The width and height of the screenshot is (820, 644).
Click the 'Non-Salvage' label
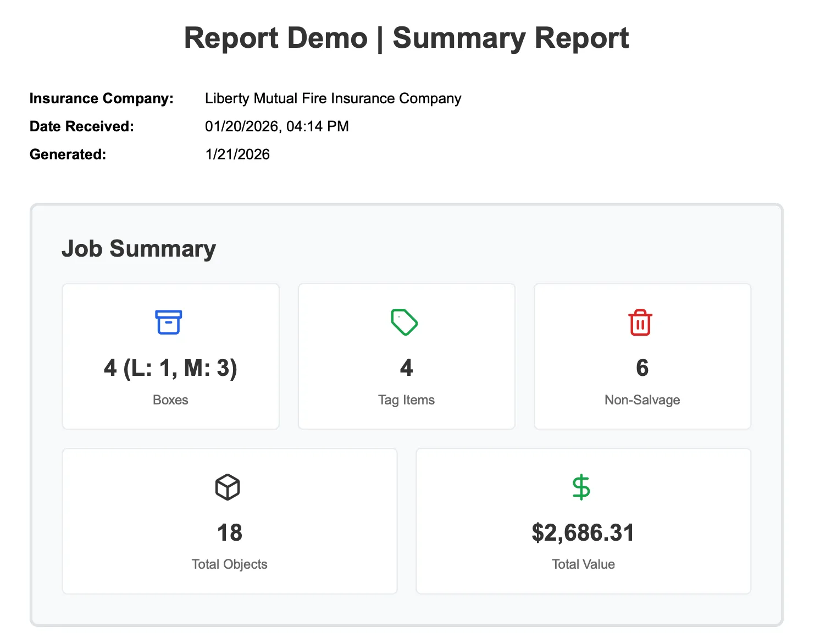click(642, 400)
